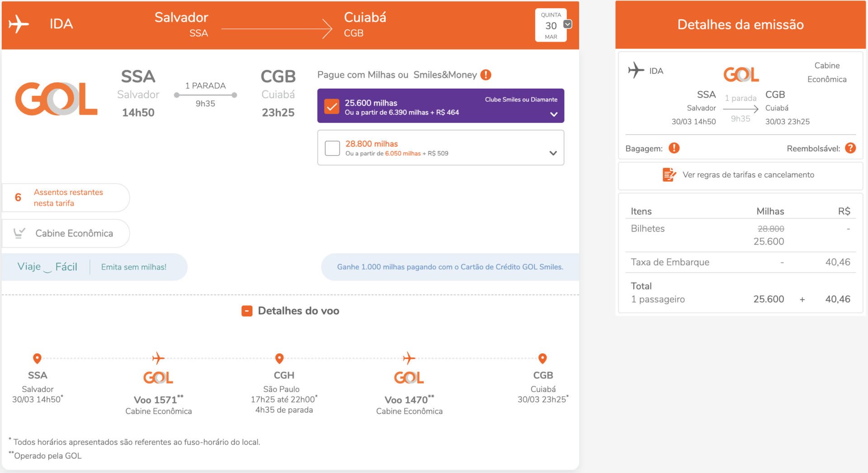The width and height of the screenshot is (868, 473).
Task: Click Emita sem milhas! link
Action: [x=134, y=267]
